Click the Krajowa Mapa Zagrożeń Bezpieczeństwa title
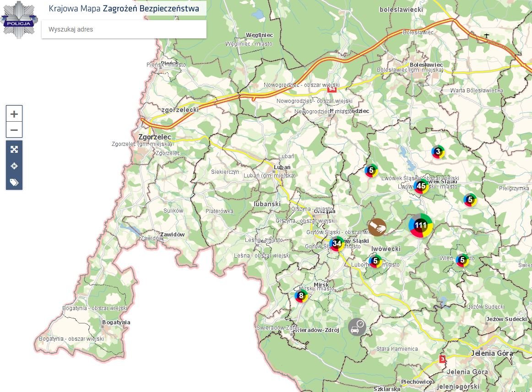 click(x=124, y=9)
